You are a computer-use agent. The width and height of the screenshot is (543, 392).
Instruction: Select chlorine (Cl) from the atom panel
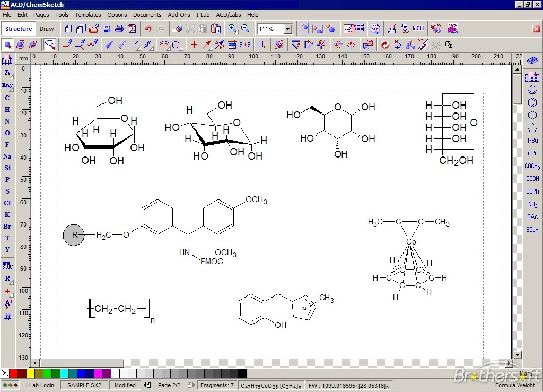(x=7, y=203)
